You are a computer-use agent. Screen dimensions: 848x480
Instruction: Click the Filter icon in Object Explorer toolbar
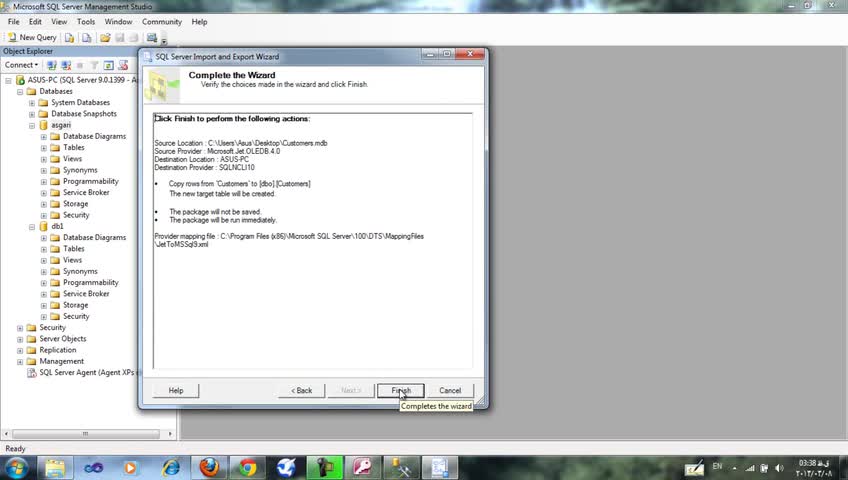tap(94, 65)
